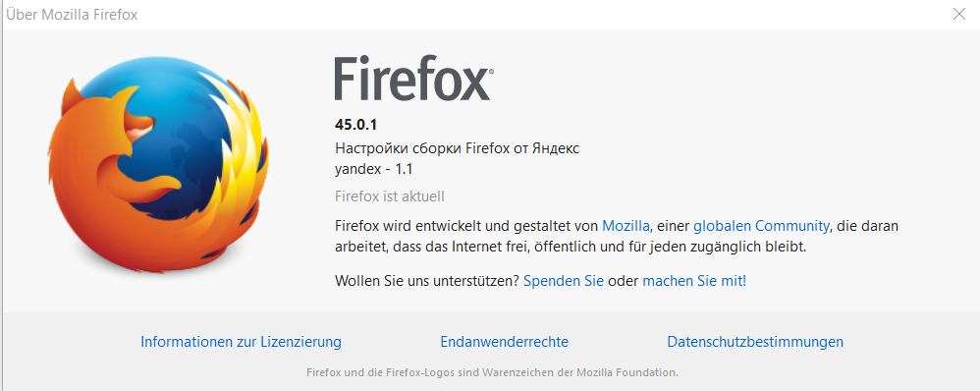The width and height of the screenshot is (980, 391).
Task: Open the Mozilla link
Action: (x=626, y=226)
